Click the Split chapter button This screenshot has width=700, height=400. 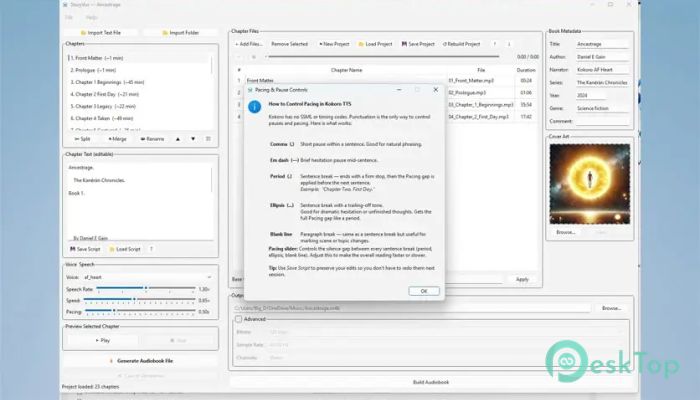(83, 139)
